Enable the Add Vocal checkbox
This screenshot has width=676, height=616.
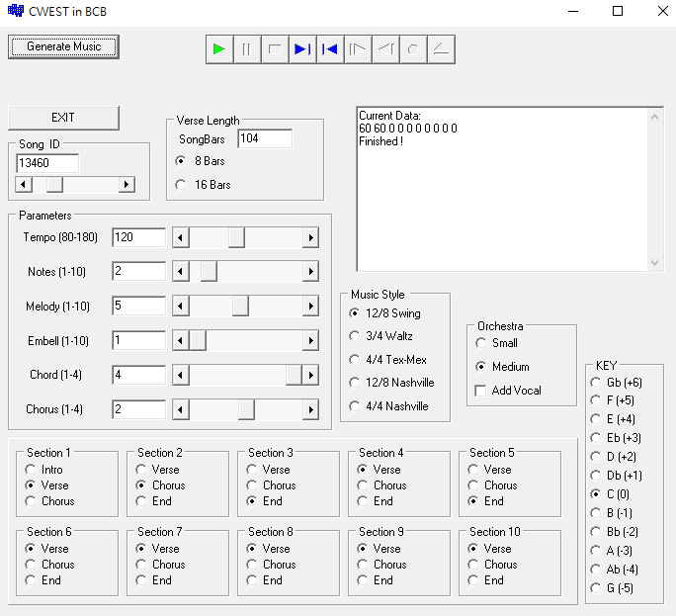481,391
